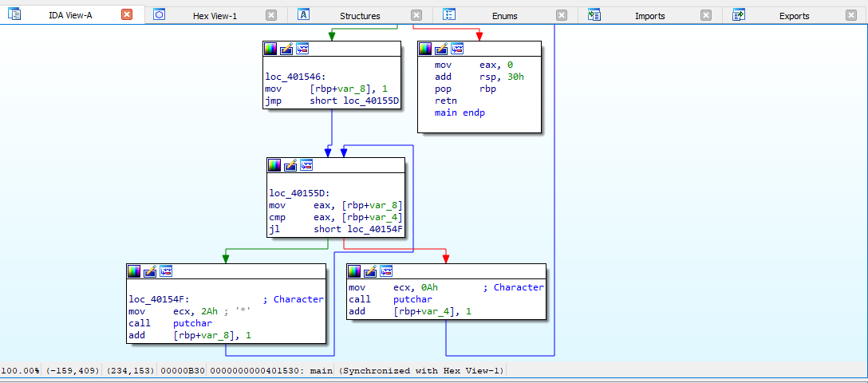Click the Enums tab icon
Viewport: 868px width, 383px height.
448,15
